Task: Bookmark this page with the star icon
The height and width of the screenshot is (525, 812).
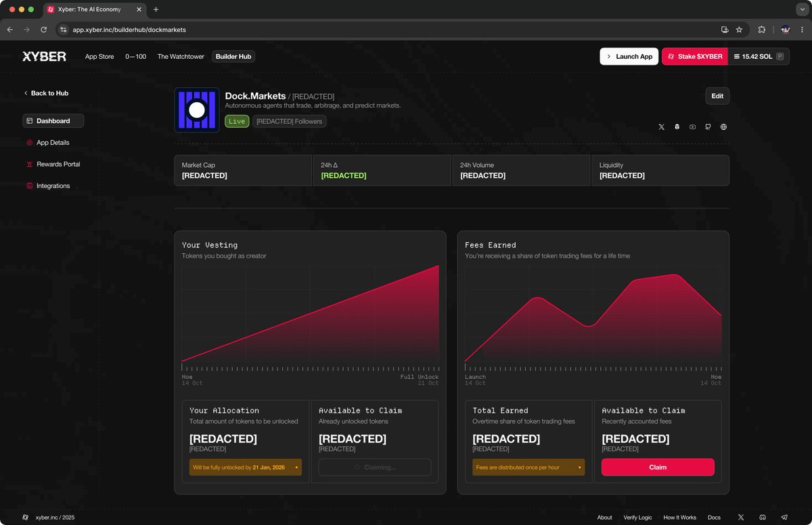Action: [739, 30]
